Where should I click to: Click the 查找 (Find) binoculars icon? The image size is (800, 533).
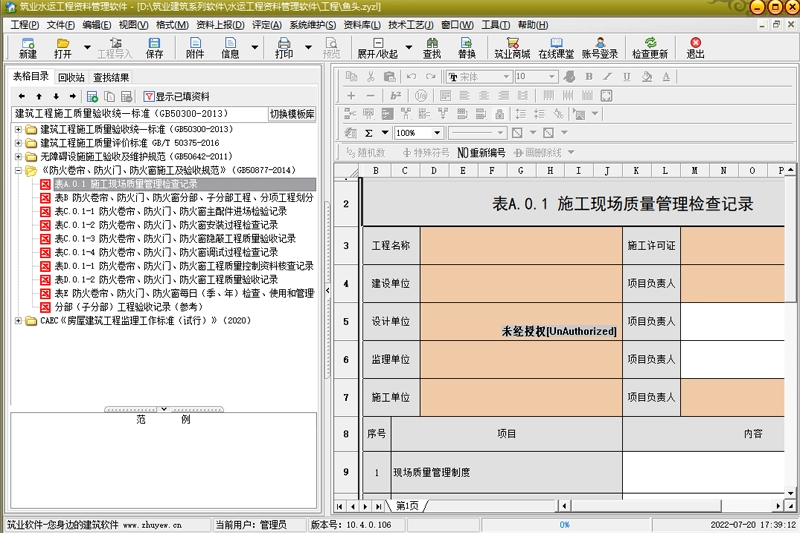tap(432, 48)
